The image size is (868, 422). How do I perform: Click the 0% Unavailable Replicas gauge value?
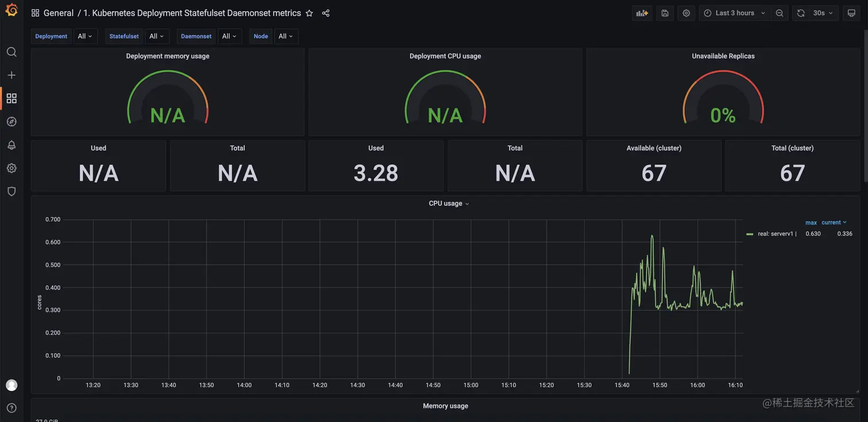coord(723,115)
